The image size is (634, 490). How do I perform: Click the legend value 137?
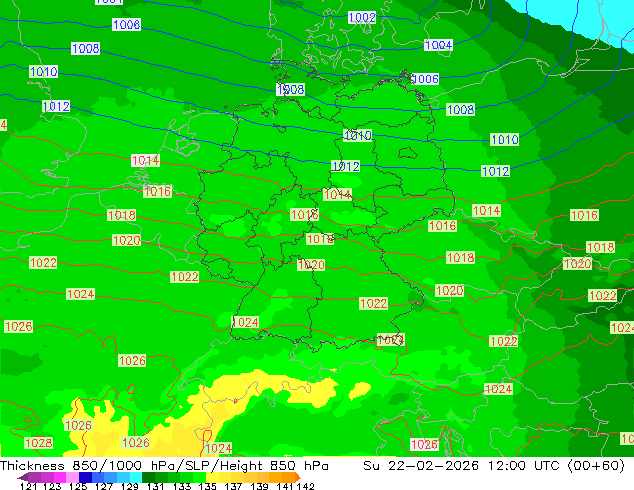[233, 486]
